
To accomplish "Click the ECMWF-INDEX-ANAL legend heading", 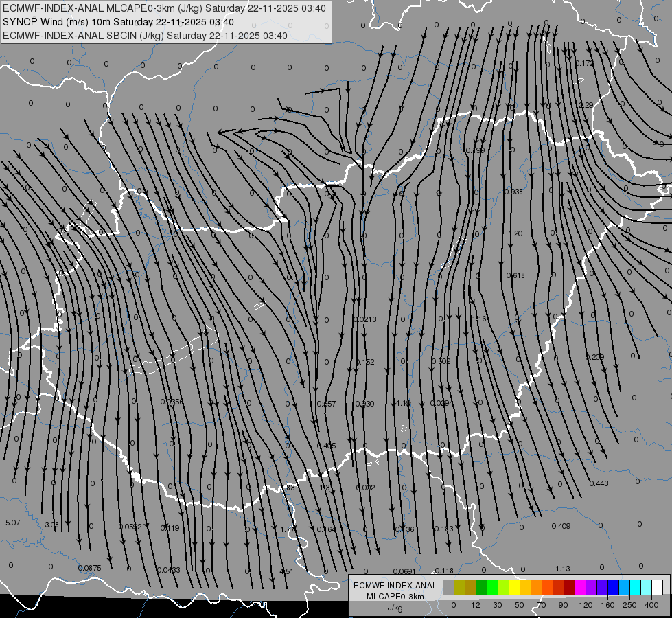I will [x=395, y=586].
